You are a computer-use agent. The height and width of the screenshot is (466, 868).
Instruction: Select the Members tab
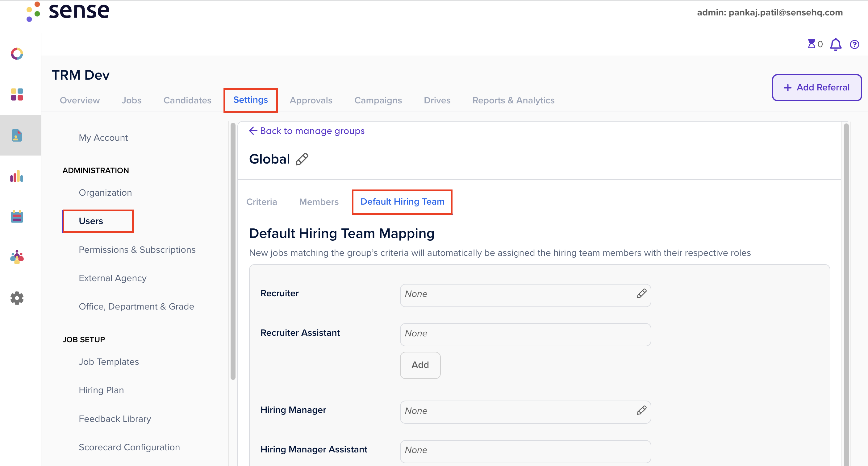pos(319,202)
